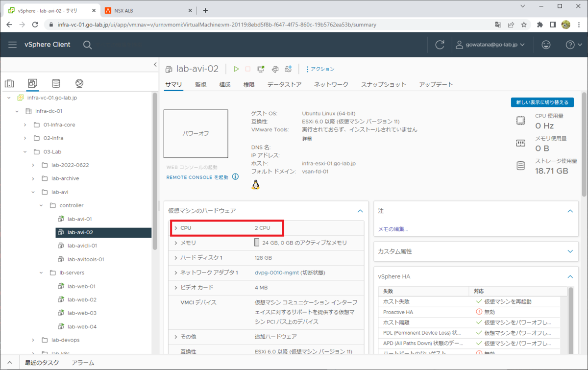The height and width of the screenshot is (370, 588).
Task: Collapse the navigator side panel
Action: click(x=155, y=64)
